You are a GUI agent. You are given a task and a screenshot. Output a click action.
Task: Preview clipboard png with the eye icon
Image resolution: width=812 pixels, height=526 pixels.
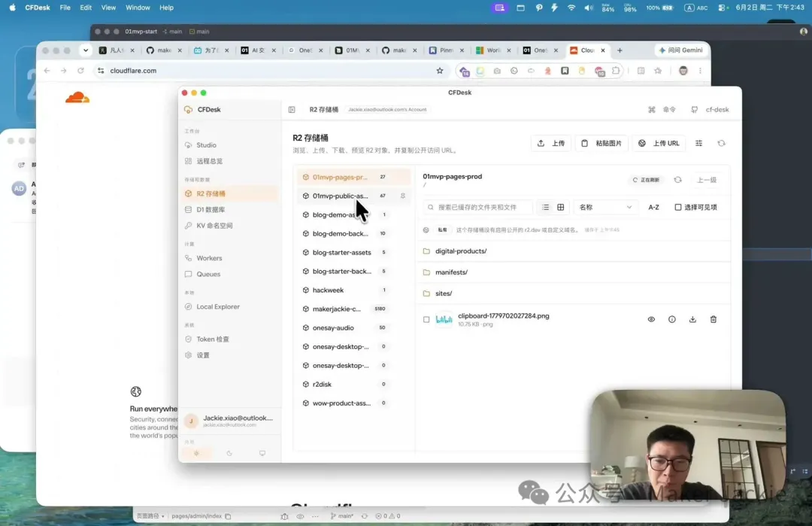click(651, 320)
